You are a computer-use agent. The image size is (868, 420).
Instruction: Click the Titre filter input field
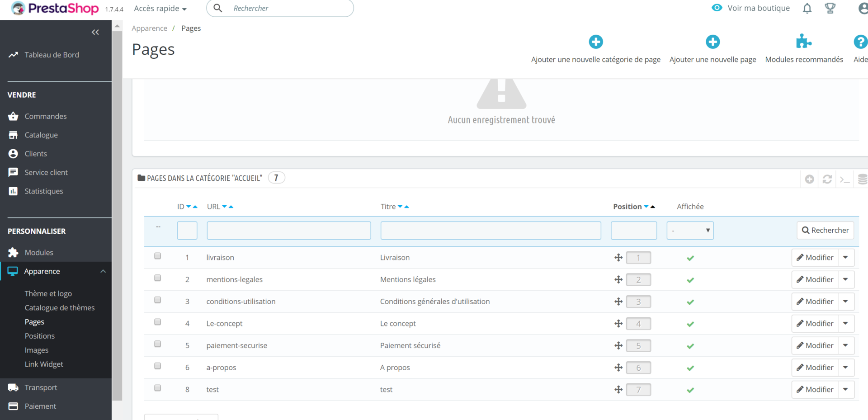pyautogui.click(x=491, y=231)
